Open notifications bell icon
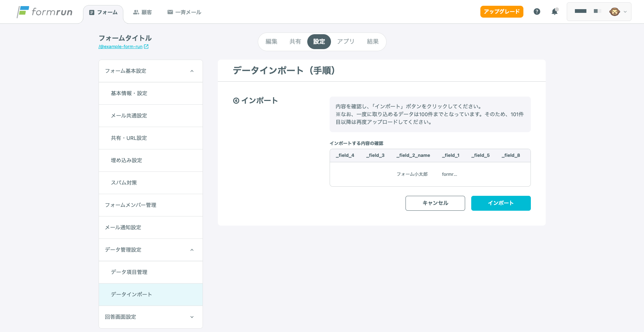This screenshot has height=332, width=644. tap(555, 12)
